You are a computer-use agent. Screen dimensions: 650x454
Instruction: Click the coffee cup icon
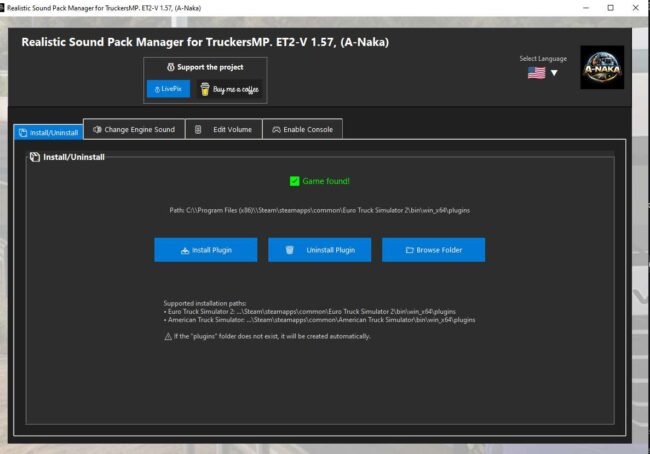pyautogui.click(x=205, y=89)
